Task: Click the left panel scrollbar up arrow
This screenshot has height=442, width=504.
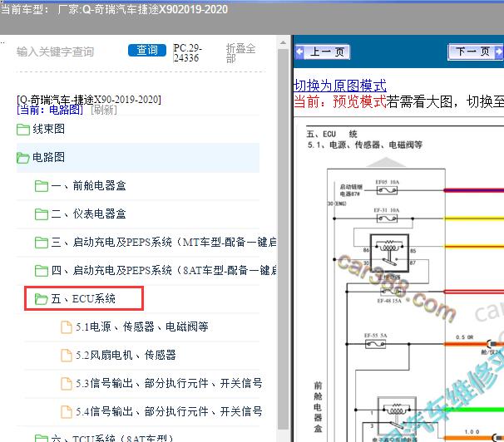Action: coord(283,42)
